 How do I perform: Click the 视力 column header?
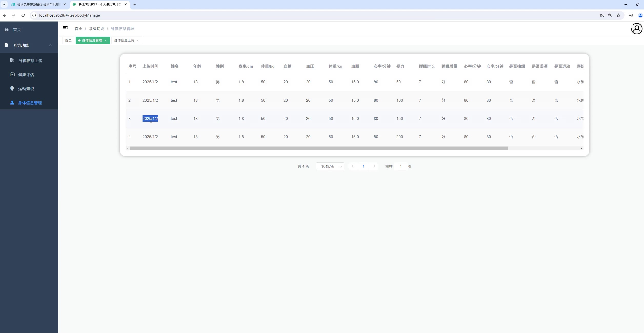[400, 66]
